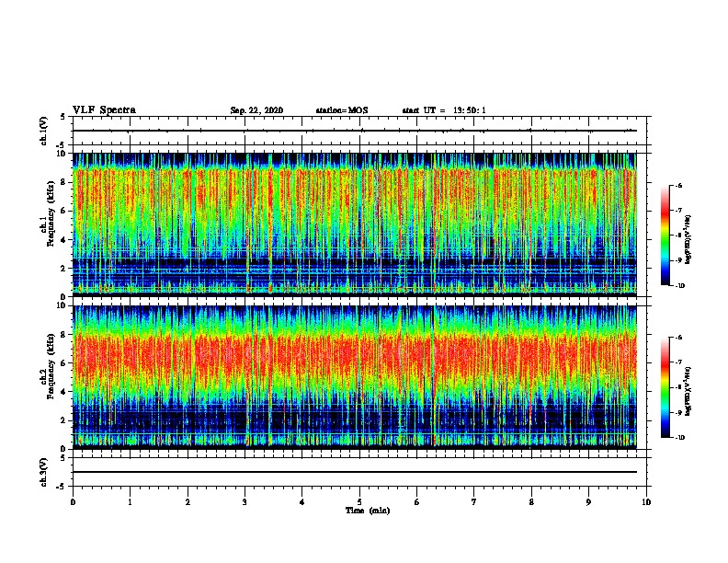Click the '-7' label on ch.2 color scale

(678, 362)
